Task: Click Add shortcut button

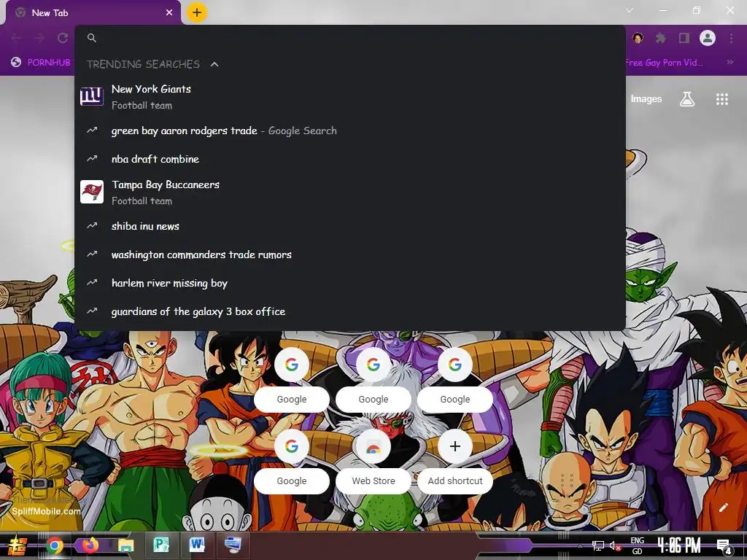Action: [455, 462]
